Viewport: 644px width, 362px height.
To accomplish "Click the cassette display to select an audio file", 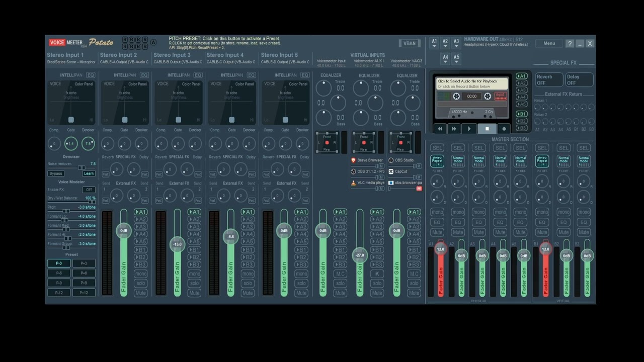I will (x=471, y=83).
